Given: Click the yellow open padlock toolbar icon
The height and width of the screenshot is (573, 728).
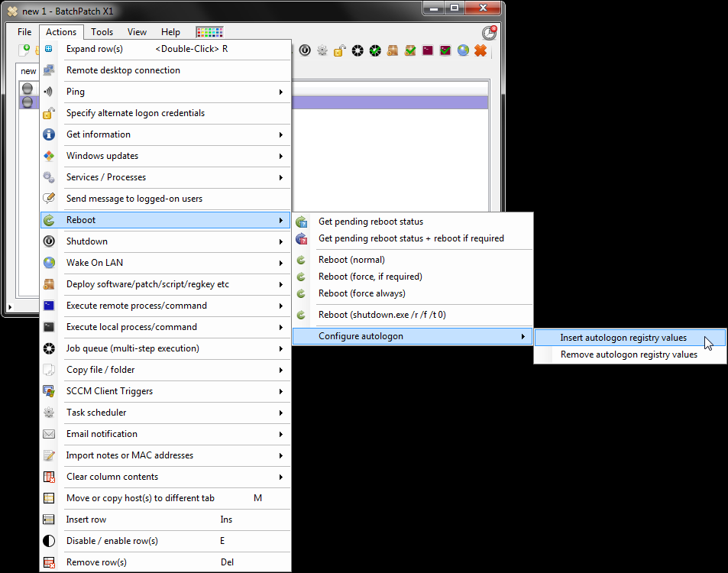Looking at the screenshot, I should (340, 50).
